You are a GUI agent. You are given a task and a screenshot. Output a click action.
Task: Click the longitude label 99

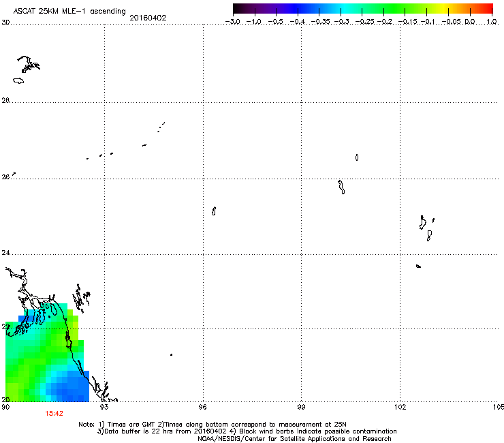[301, 407]
